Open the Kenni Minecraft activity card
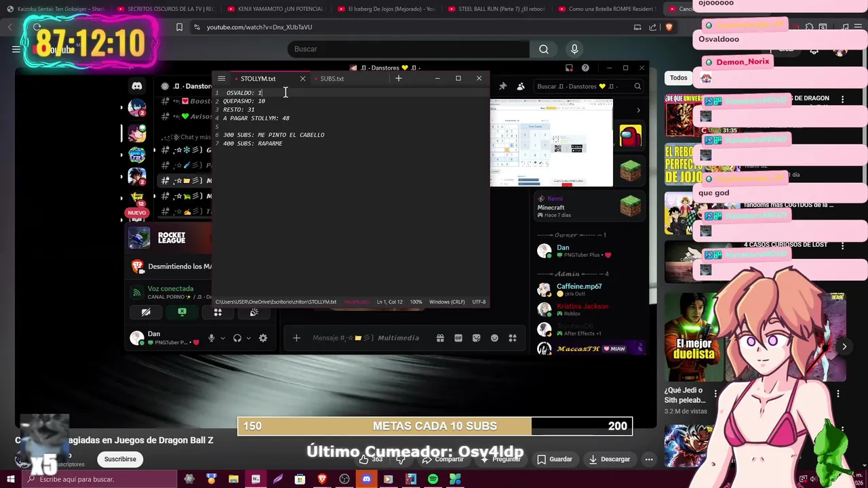The image size is (868, 488). pos(589,206)
